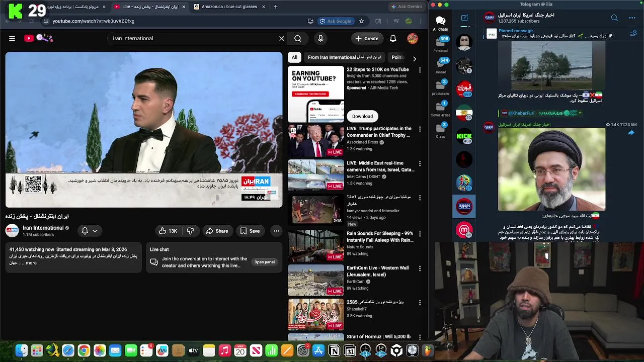Open Telegram 'producers' folder
The image size is (644, 362).
(x=440, y=87)
